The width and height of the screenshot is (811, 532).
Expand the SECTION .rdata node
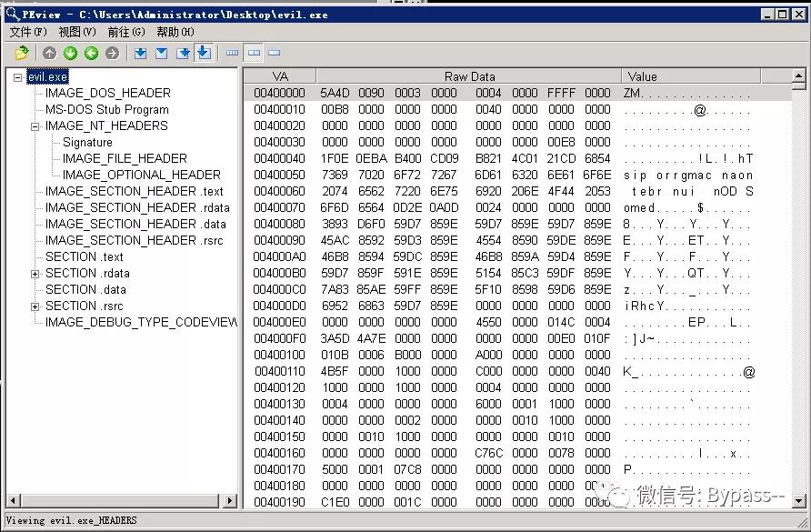click(35, 274)
